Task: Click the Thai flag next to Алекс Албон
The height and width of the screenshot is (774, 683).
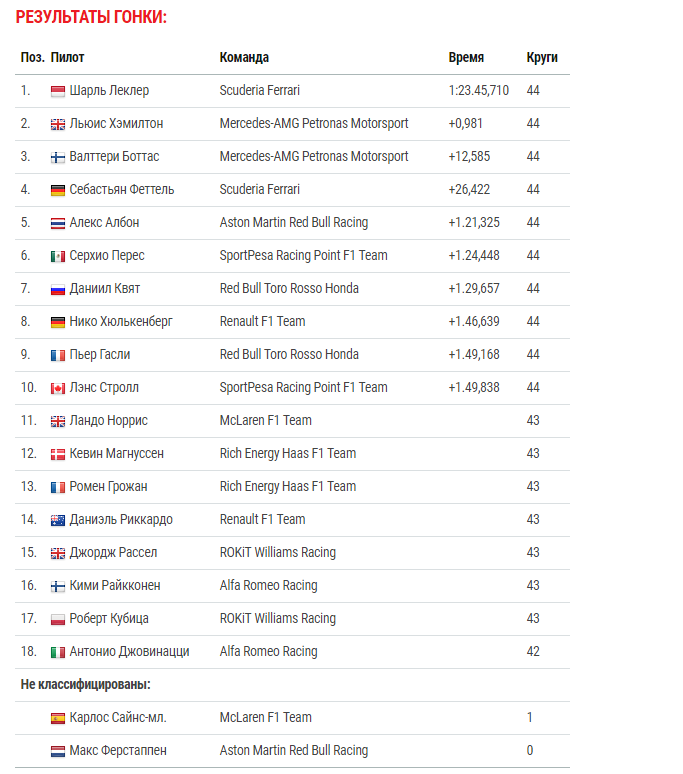Action: (x=58, y=224)
